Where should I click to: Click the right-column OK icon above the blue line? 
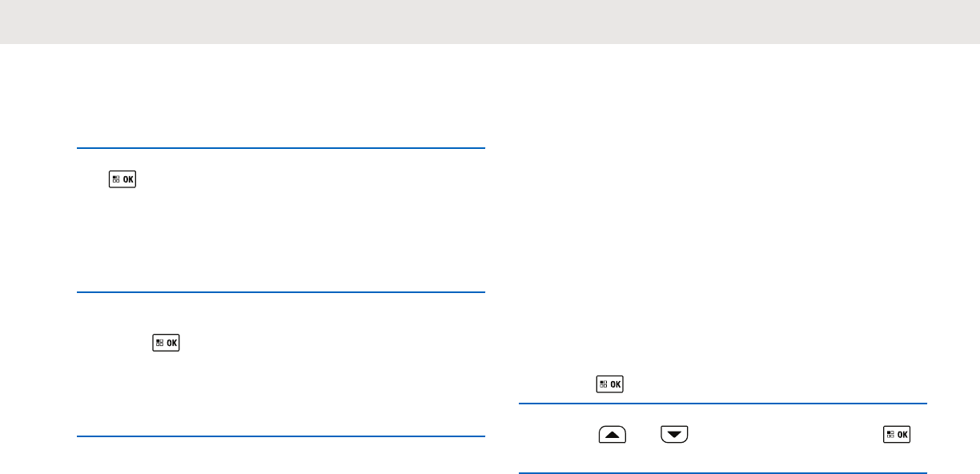point(610,384)
